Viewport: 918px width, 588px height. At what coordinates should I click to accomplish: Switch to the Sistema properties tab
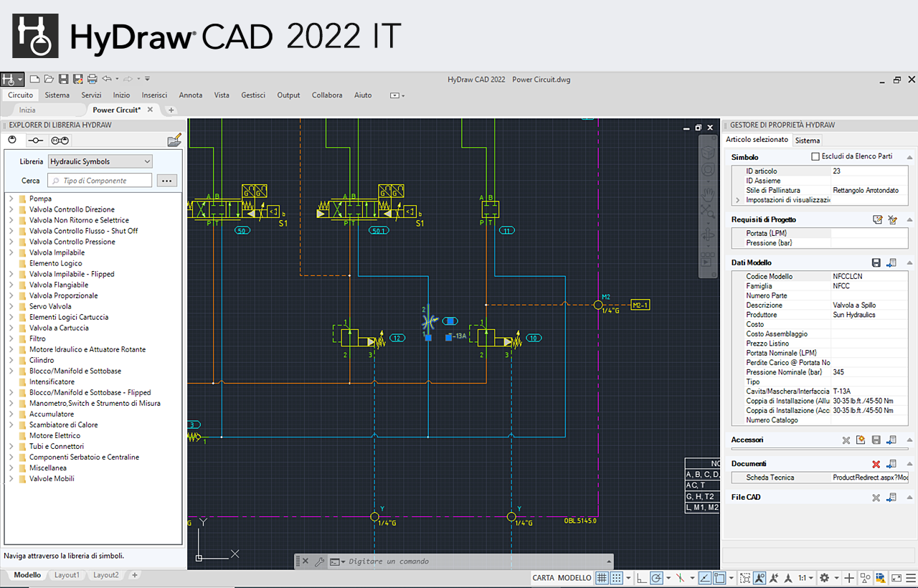pyautogui.click(x=808, y=141)
